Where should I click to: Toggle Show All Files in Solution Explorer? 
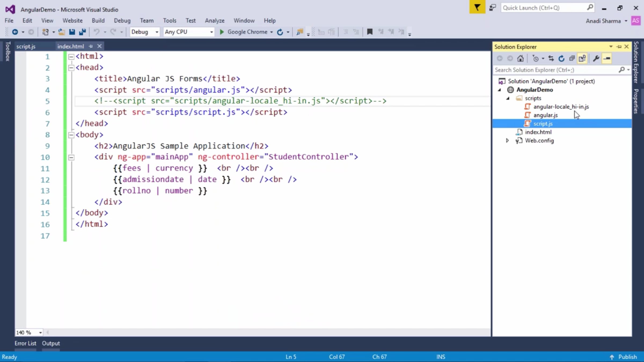pyautogui.click(x=582, y=58)
